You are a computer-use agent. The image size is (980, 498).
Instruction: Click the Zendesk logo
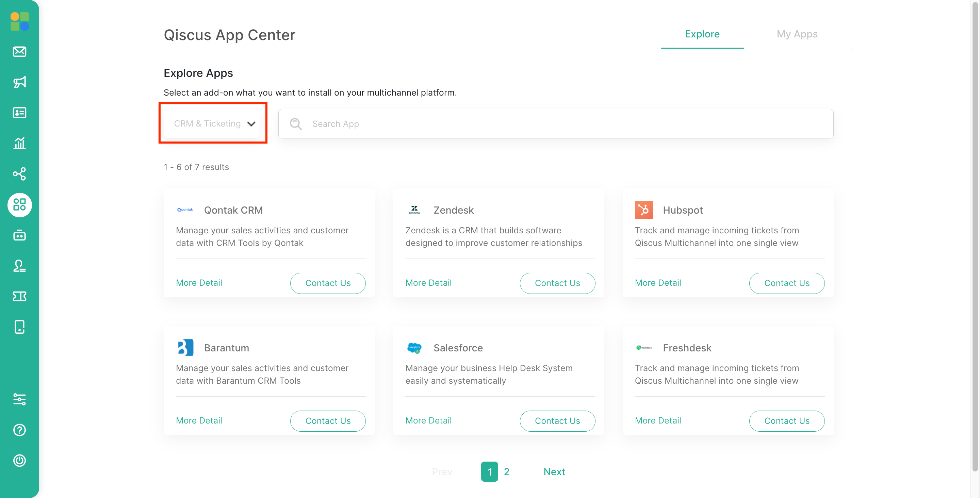(x=414, y=210)
